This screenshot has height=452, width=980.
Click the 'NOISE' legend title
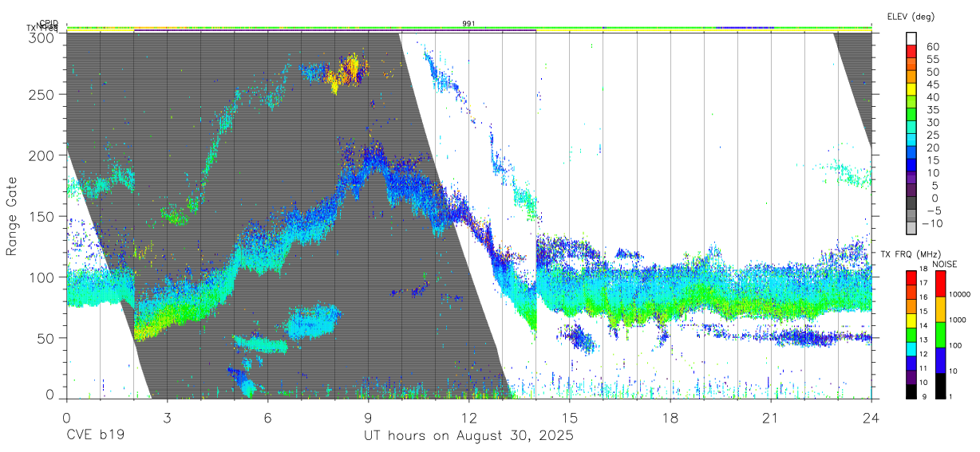945,264
